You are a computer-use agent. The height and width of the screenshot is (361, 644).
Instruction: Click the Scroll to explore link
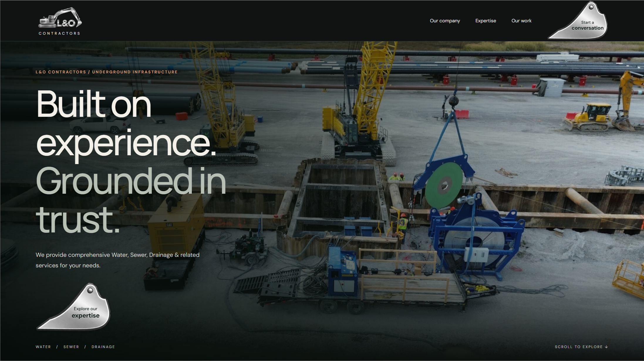tap(581, 347)
